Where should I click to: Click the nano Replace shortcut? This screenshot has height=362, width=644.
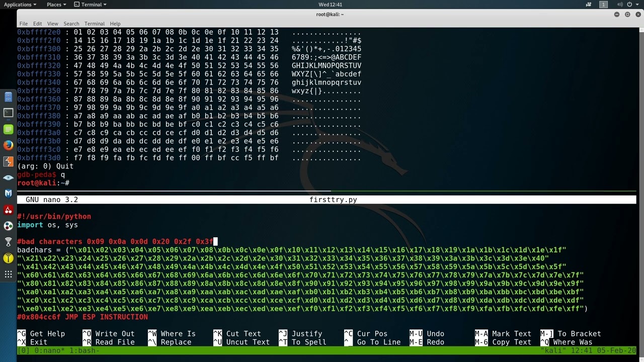click(x=170, y=342)
